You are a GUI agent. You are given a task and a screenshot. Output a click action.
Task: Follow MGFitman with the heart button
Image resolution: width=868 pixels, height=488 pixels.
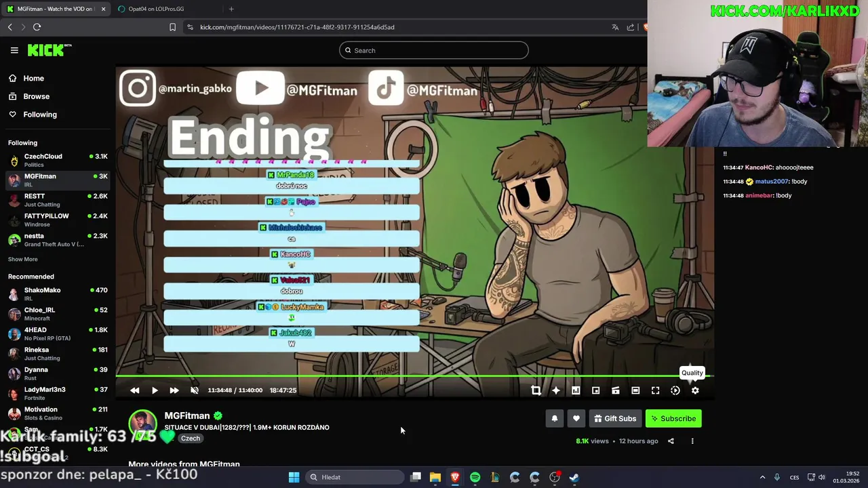coord(576,419)
